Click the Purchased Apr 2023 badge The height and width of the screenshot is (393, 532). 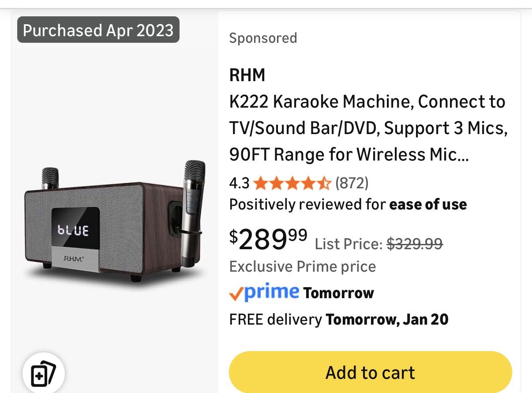pos(98,30)
